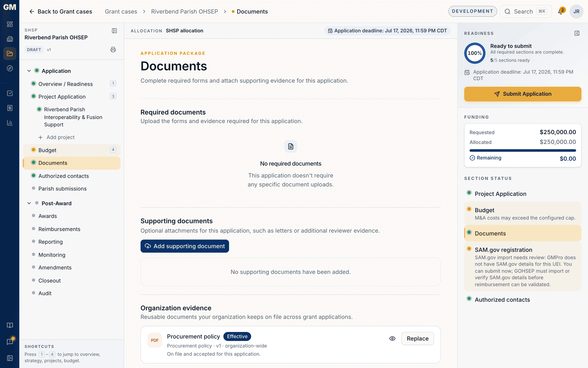The width and height of the screenshot is (588, 368).
Task: Click the empty supporting documents drop area
Action: click(290, 272)
